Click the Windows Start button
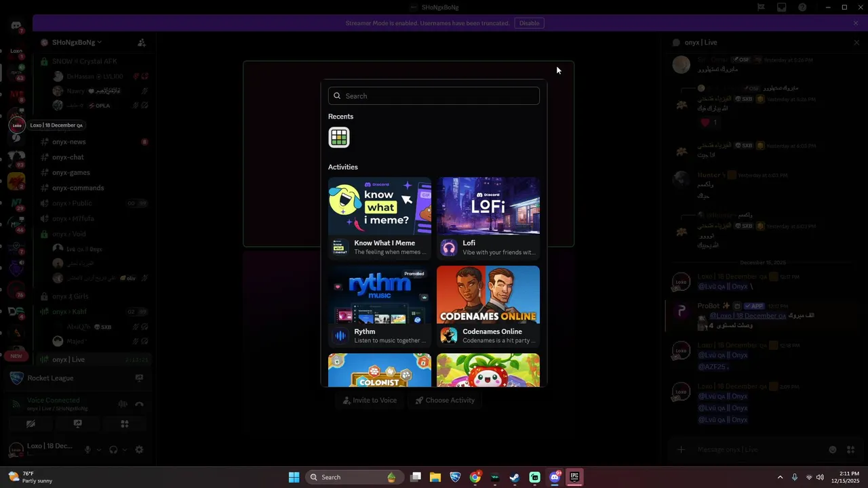The width and height of the screenshot is (868, 488). tap(294, 477)
